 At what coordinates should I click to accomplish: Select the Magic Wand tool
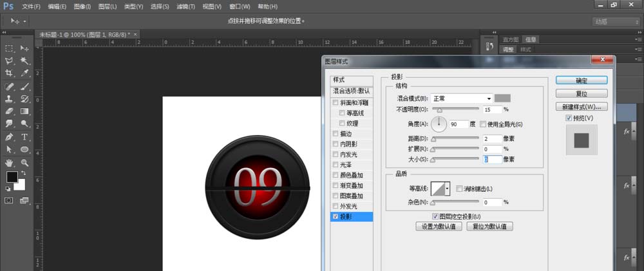tap(25, 61)
